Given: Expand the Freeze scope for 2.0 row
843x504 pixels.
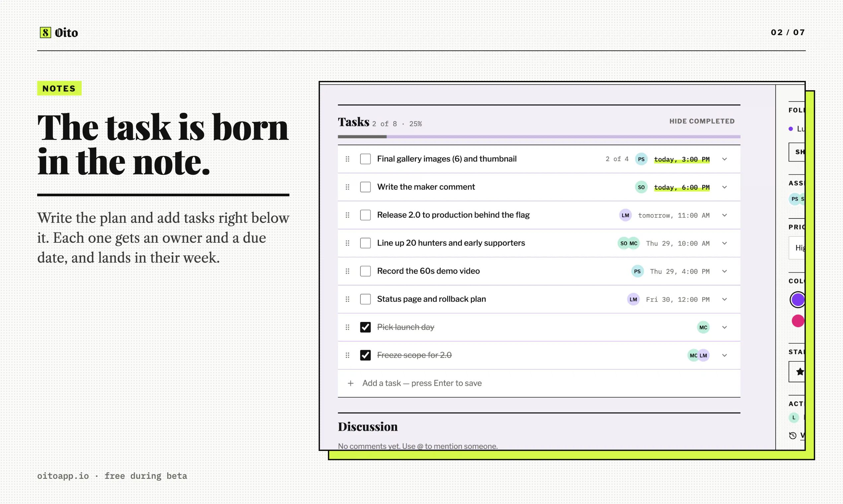Looking at the screenshot, I should click(725, 355).
